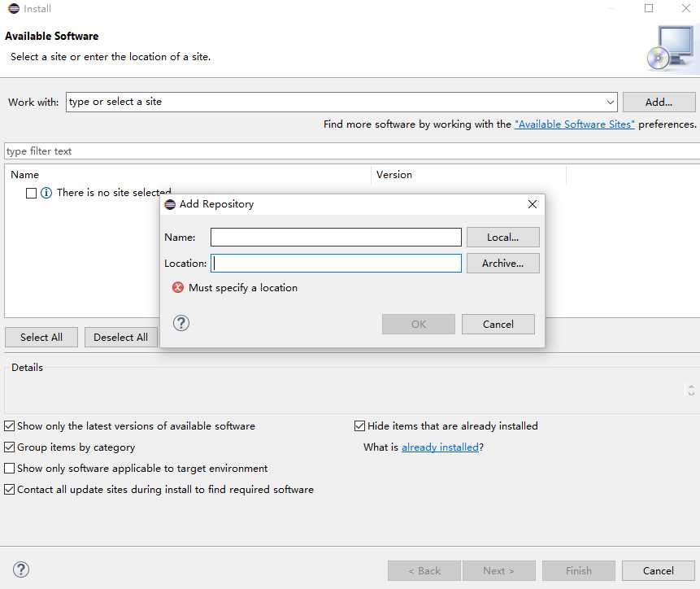
Task: Open help in the Add Repository dialog
Action: [x=181, y=323]
